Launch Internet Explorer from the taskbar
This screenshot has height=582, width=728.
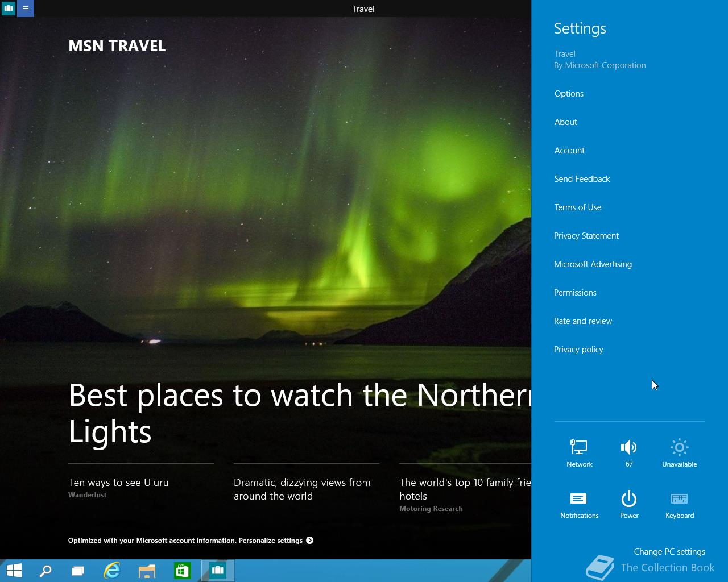pyautogui.click(x=112, y=570)
